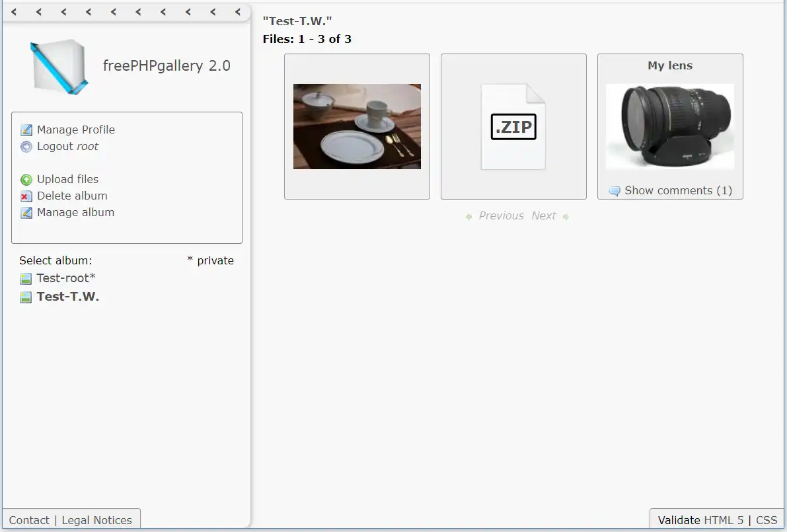Validate HTML 5 link
787x532 pixels.
coord(724,521)
